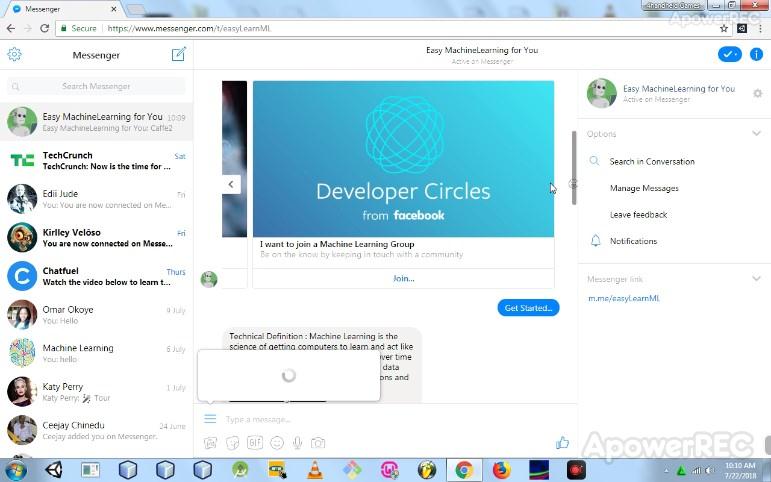Select Search in Conversation
Viewport: 771px width, 482px height.
(652, 161)
